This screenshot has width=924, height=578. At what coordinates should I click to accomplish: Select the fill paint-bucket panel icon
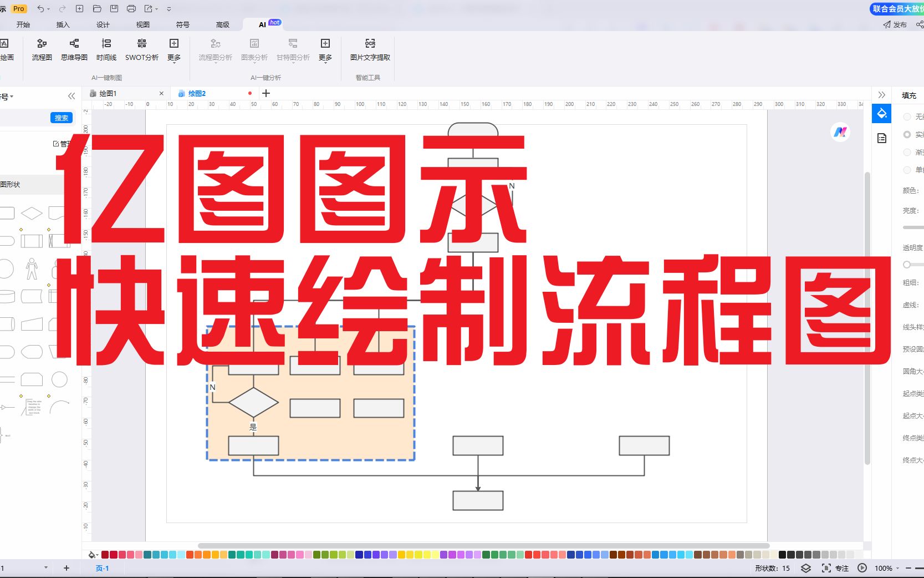(881, 114)
